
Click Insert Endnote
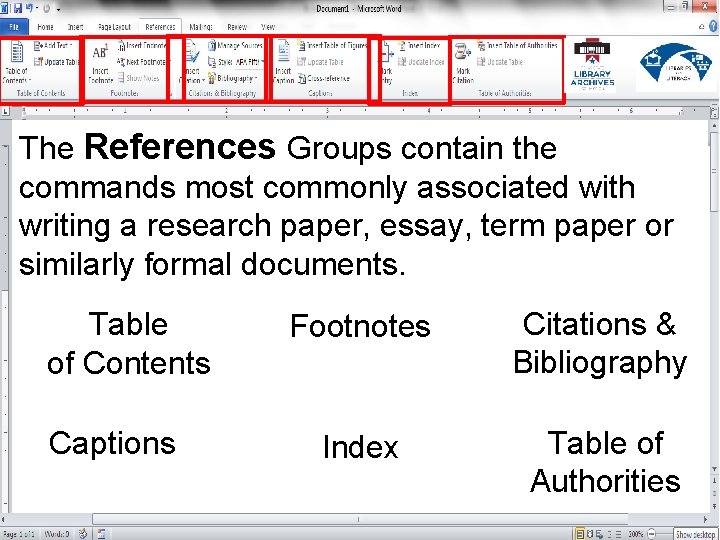point(141,45)
